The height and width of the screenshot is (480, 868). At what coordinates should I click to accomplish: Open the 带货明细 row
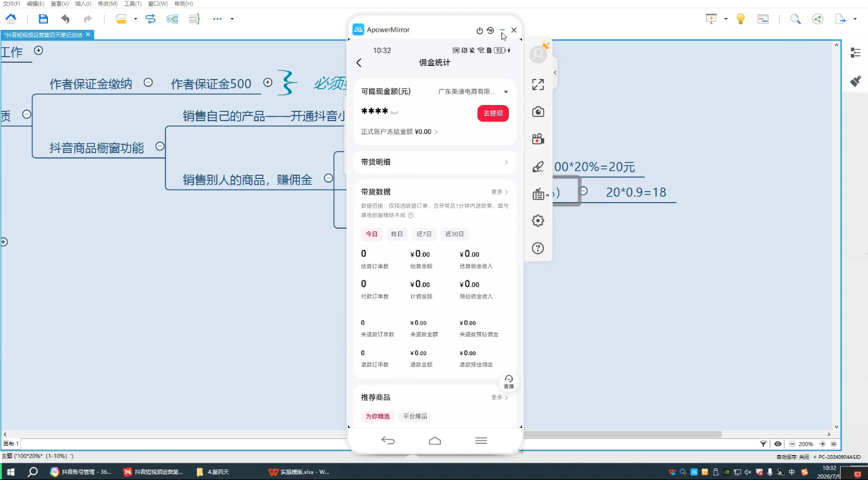click(434, 162)
